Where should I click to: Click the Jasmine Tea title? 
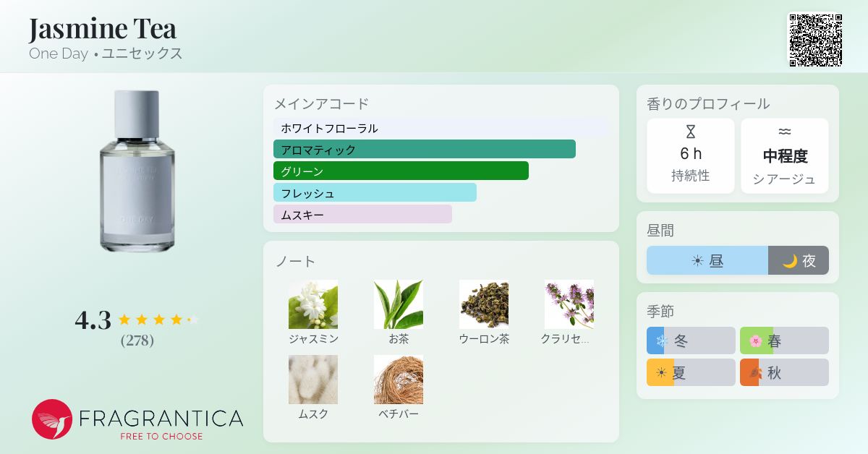(103, 28)
